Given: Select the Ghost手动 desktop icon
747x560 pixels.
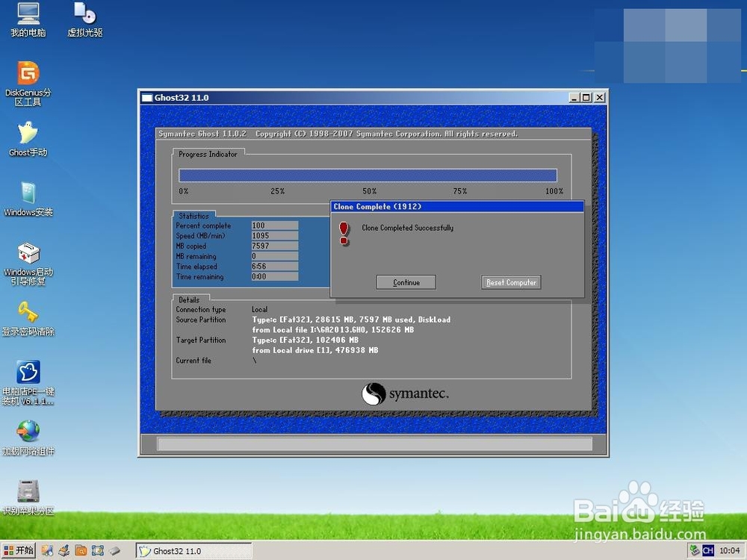Looking at the screenshot, I should coord(28,139).
